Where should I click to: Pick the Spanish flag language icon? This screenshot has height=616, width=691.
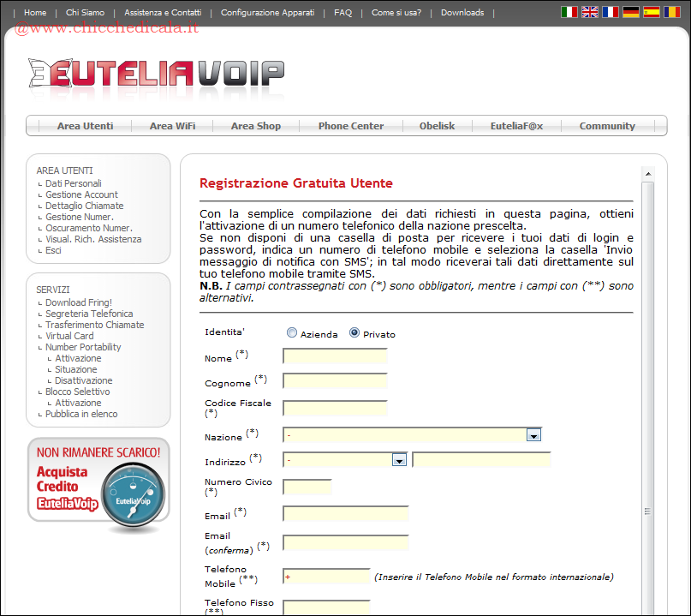click(652, 12)
